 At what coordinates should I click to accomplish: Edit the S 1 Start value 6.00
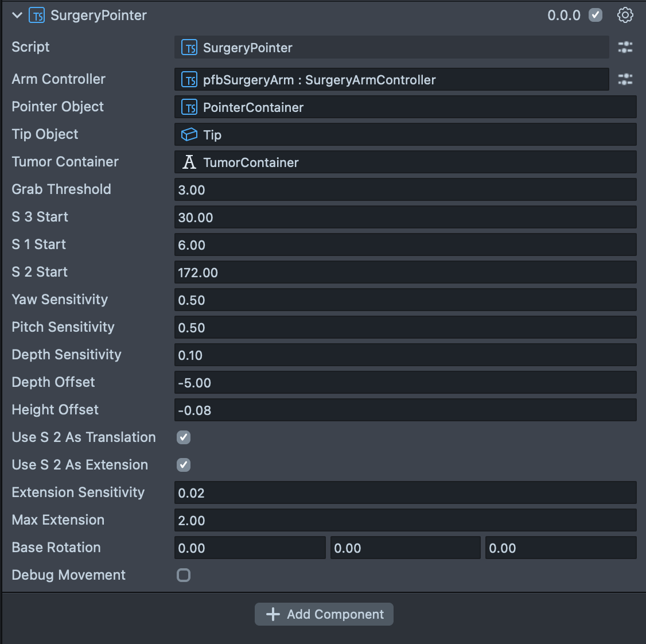point(406,245)
